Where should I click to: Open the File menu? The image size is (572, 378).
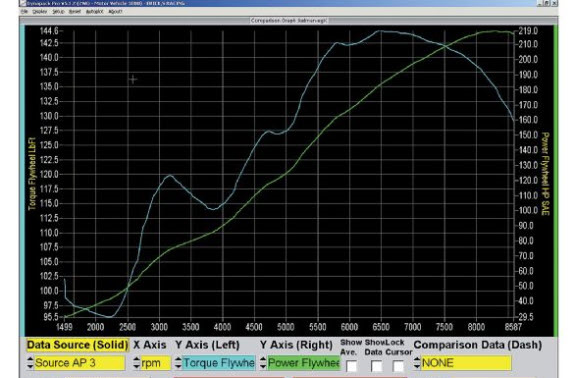point(24,12)
